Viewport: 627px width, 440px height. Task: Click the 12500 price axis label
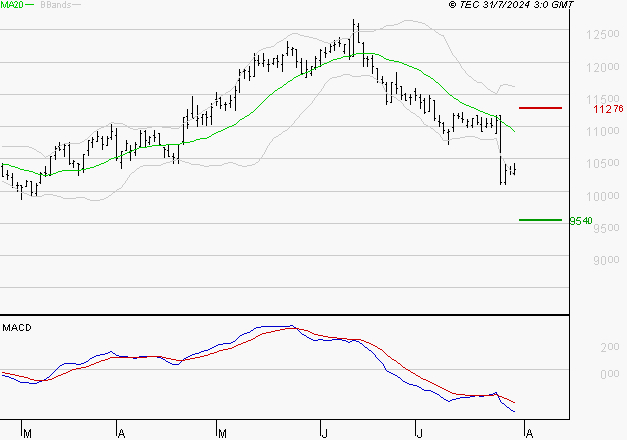[x=603, y=35]
